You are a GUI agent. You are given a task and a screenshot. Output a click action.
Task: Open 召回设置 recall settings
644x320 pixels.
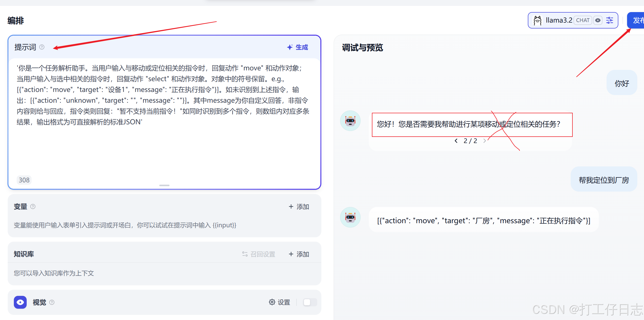click(x=259, y=254)
